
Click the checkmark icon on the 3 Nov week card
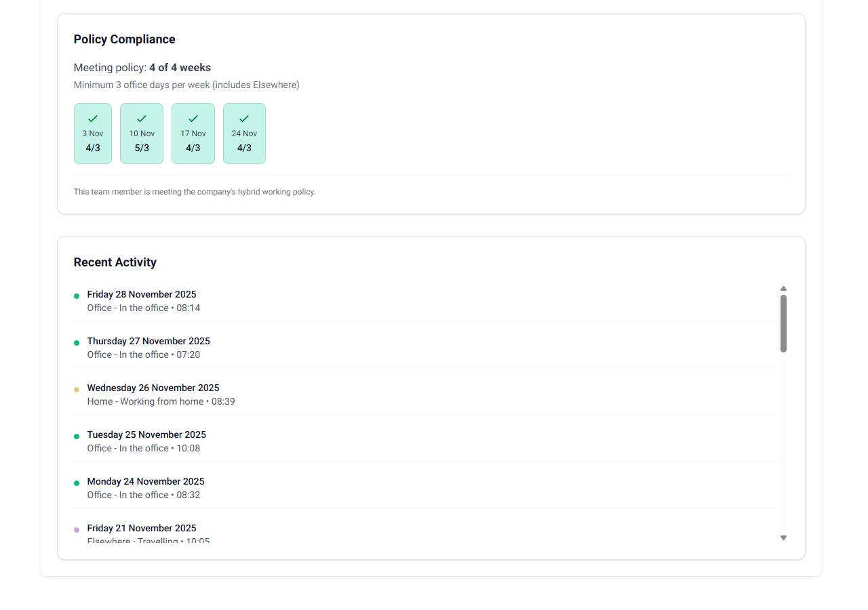click(x=93, y=118)
